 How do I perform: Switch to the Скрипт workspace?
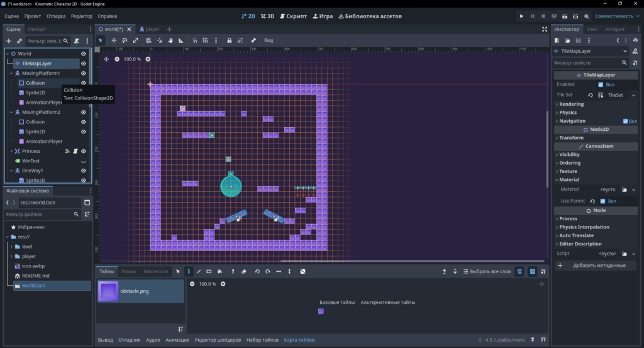pos(293,16)
